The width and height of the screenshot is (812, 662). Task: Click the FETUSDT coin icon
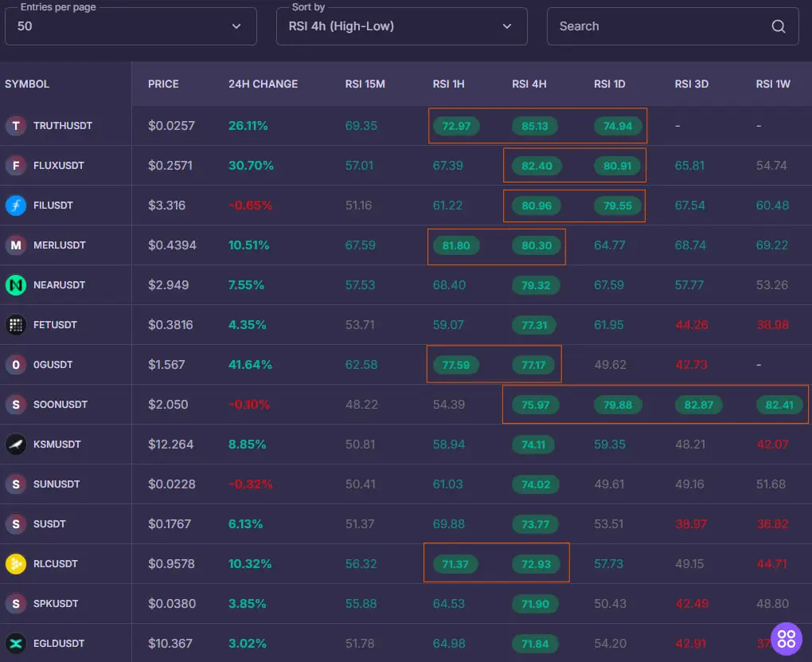click(16, 325)
